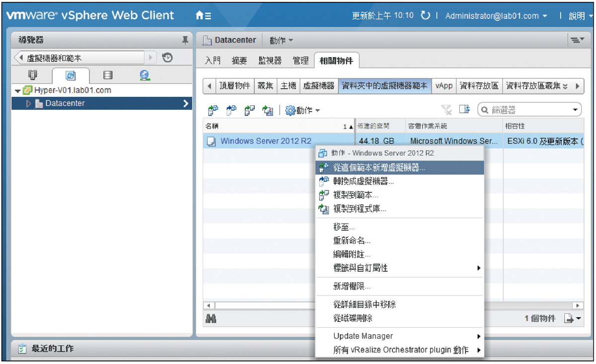Click into the 篩選器 filter field
The width and height of the screenshot is (596, 364).
pos(529,110)
